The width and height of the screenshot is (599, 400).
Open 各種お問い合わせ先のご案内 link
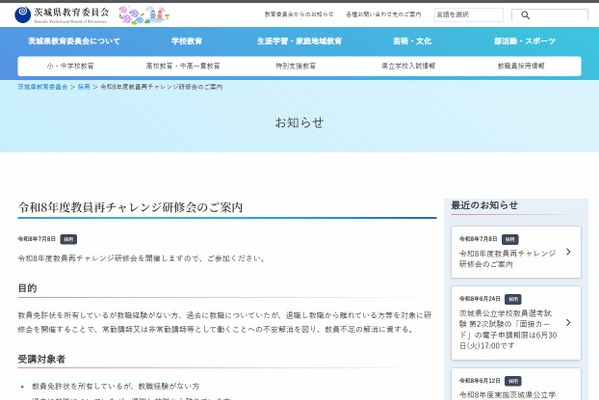tap(384, 15)
